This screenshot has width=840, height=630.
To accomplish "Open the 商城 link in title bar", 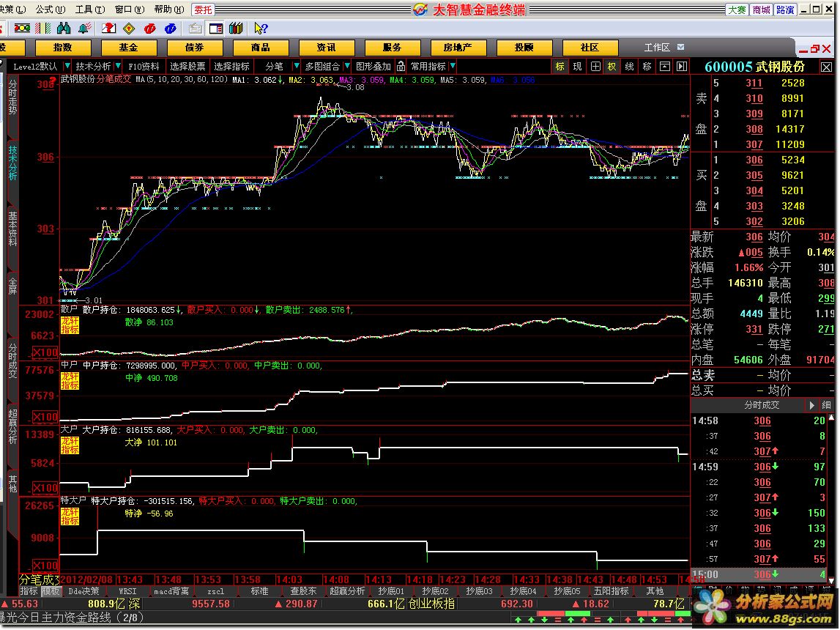I will 761,10.
